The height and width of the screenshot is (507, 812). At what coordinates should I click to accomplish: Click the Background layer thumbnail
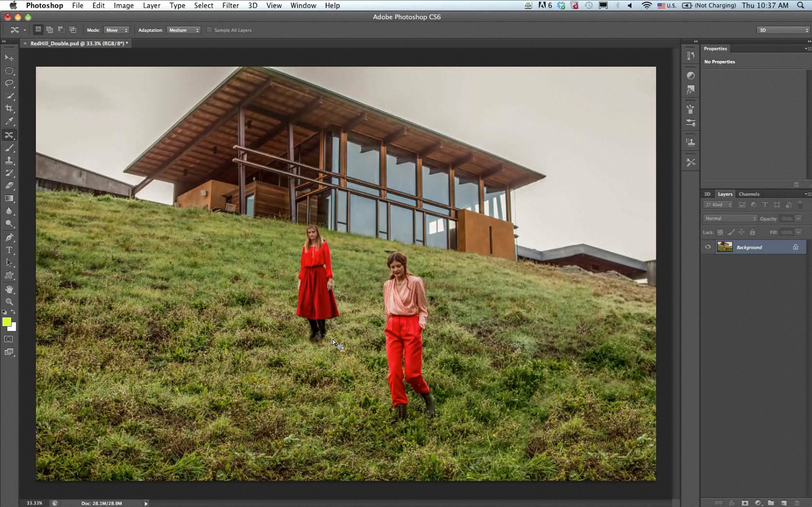coord(725,247)
